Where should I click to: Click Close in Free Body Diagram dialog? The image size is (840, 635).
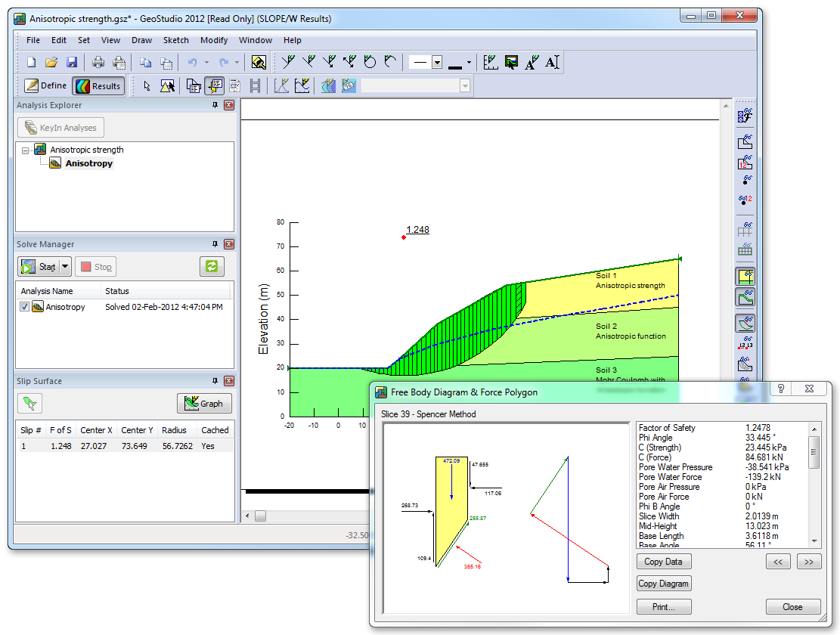[x=793, y=606]
